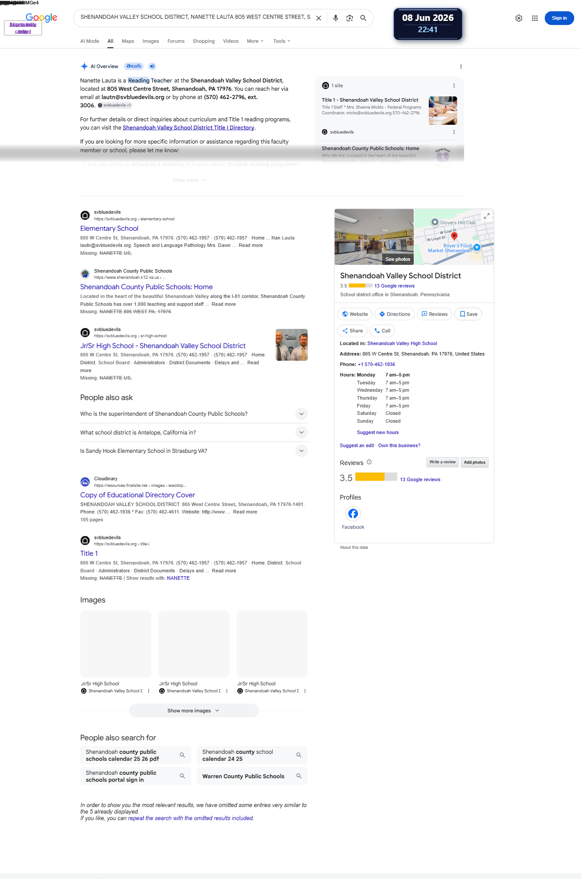This screenshot has width=588, height=879.
Task: Open Jr/Sr High School result thumbnail photo
Action: [x=292, y=345]
